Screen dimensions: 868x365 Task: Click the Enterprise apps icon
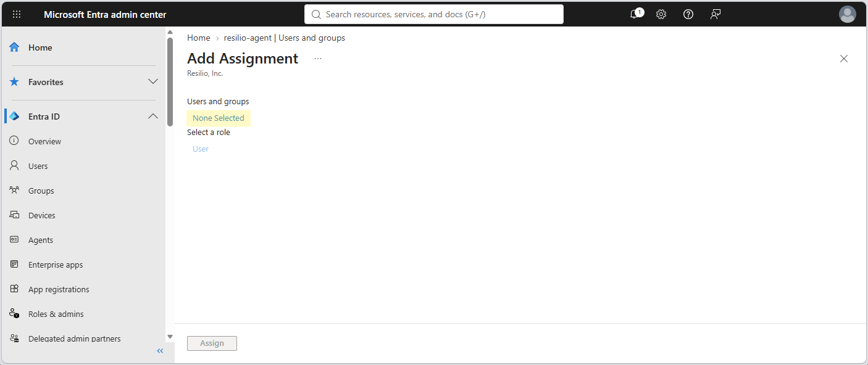tap(14, 265)
